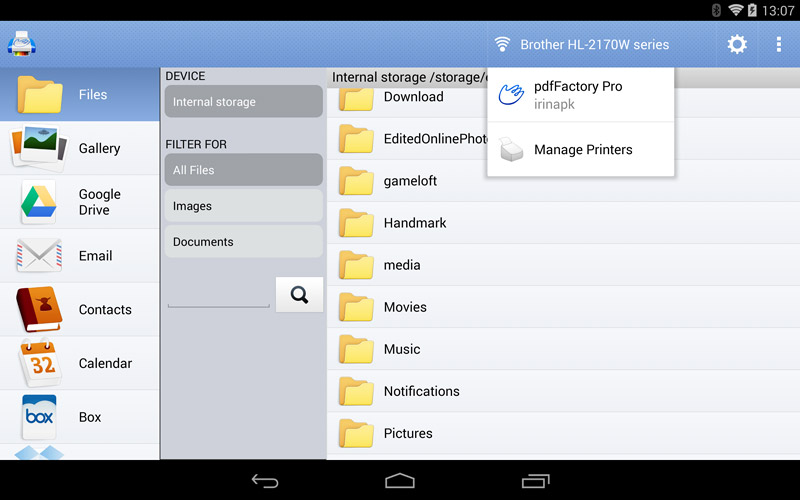Open Google Drive in the sidebar
The width and height of the screenshot is (800, 500).
tap(80, 202)
